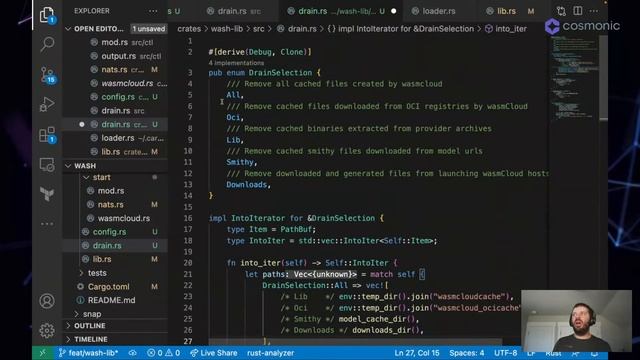Collapse the Open Editors section
640x360 pixels.
(68, 29)
